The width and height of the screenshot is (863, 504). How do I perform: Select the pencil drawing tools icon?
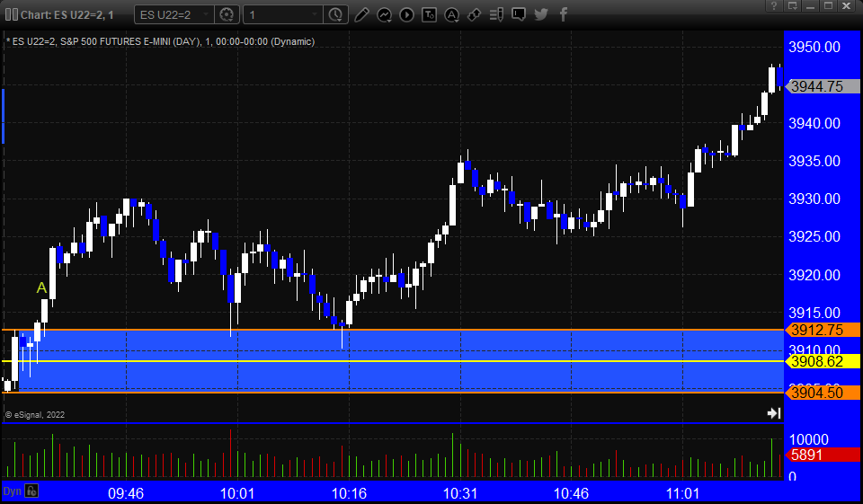361,15
